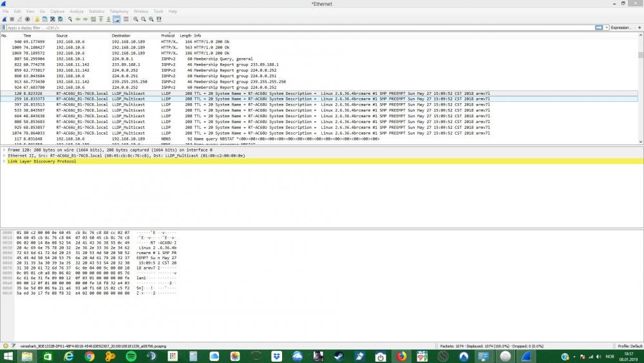Focus the display filter input field

[x=300, y=28]
